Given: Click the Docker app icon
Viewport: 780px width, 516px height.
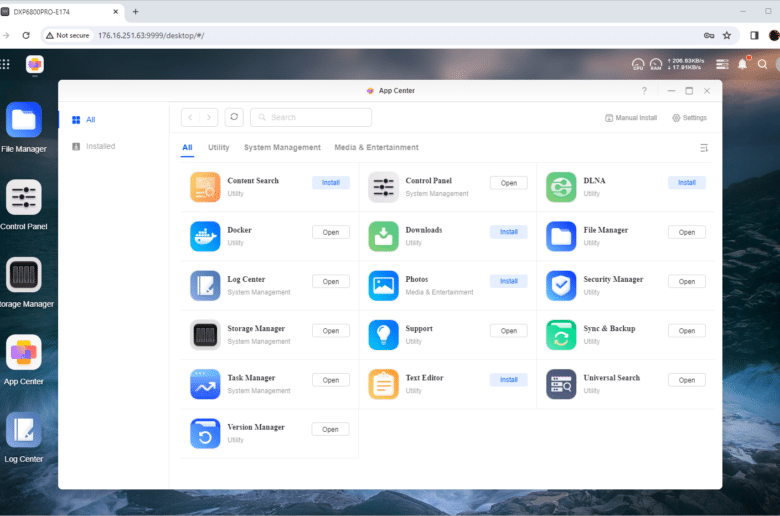Looking at the screenshot, I should pyautogui.click(x=205, y=236).
